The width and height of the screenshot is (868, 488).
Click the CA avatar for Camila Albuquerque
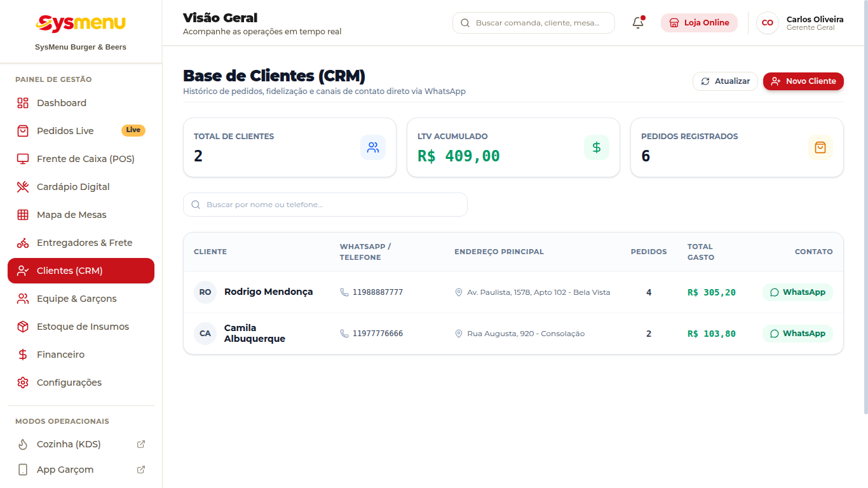[205, 334]
